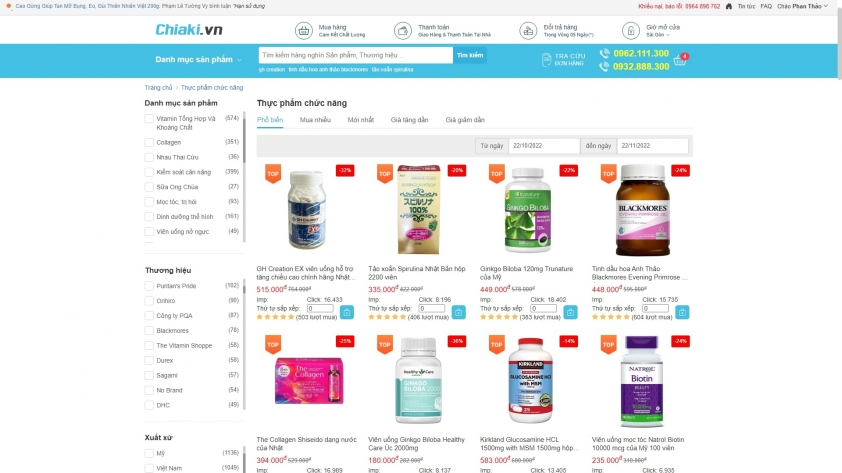Add Spirulina product via cart icon

(459, 312)
